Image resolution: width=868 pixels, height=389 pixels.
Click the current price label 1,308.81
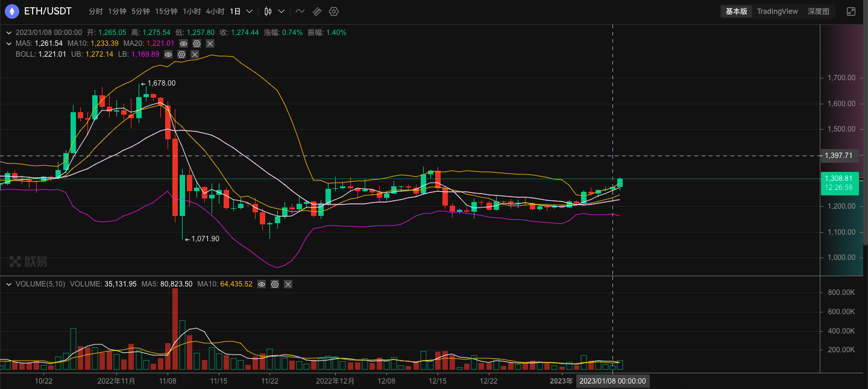point(840,179)
